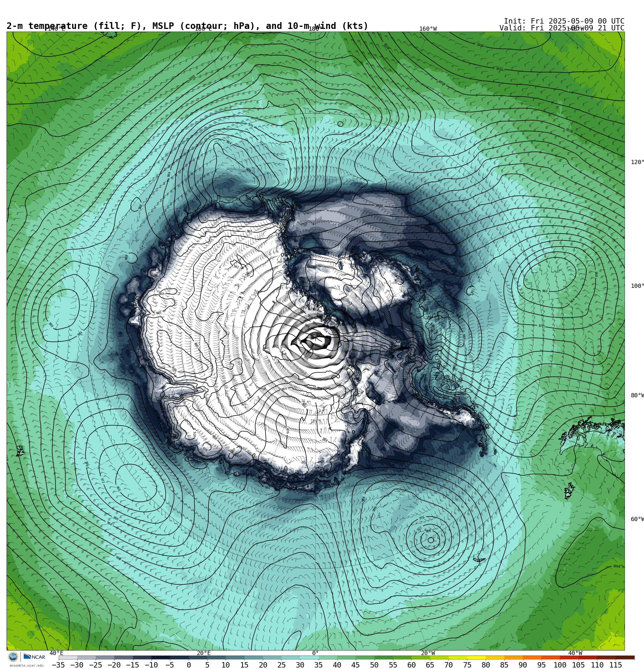Viewport: 644px width, 669px height.
Task: Click the 1032 hPa contour label
Action: tap(499, 69)
